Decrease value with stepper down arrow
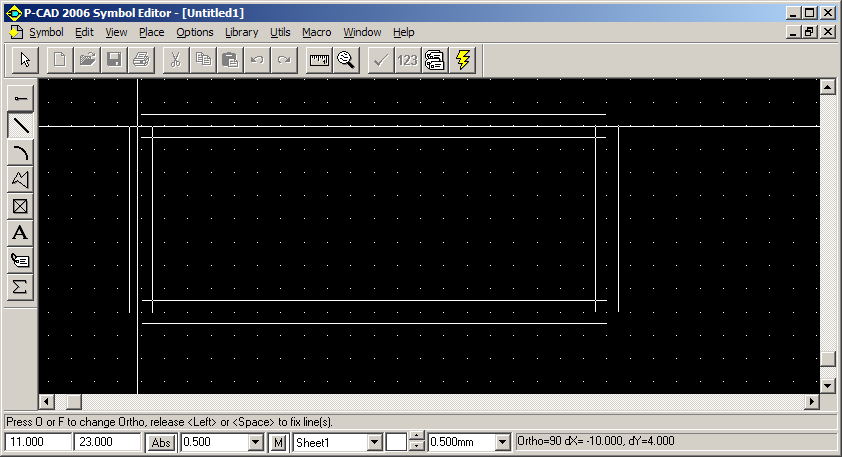Image resolution: width=842 pixels, height=457 pixels. coord(416,446)
